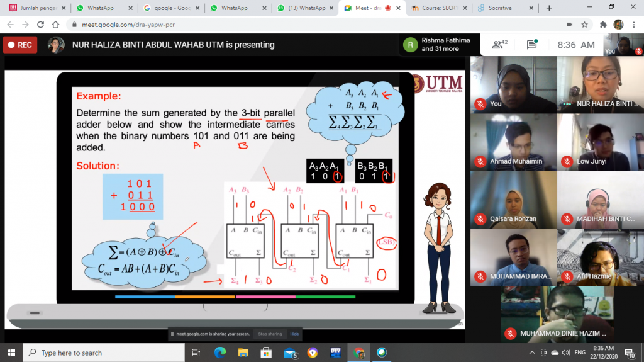The height and width of the screenshot is (362, 644).
Task: Open a new browser tab
Action: (549, 8)
